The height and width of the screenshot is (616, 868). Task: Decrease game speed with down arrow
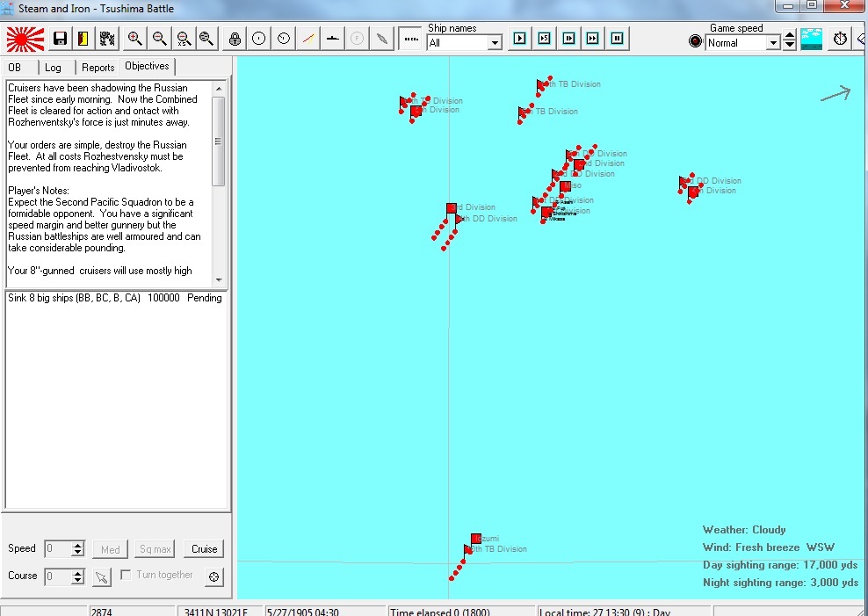point(790,46)
